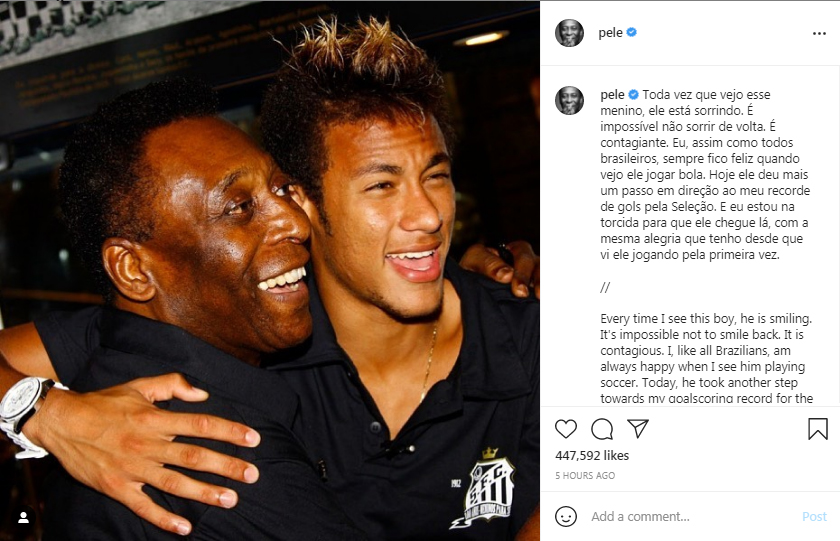Open comments via speech bubble icon
Screen dimensions: 840x541
pyautogui.click(x=602, y=429)
